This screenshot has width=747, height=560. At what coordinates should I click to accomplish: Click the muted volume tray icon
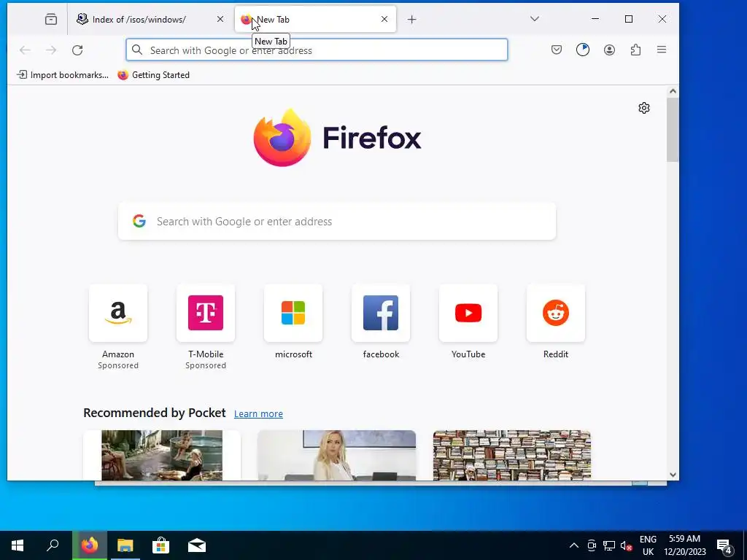tap(627, 545)
